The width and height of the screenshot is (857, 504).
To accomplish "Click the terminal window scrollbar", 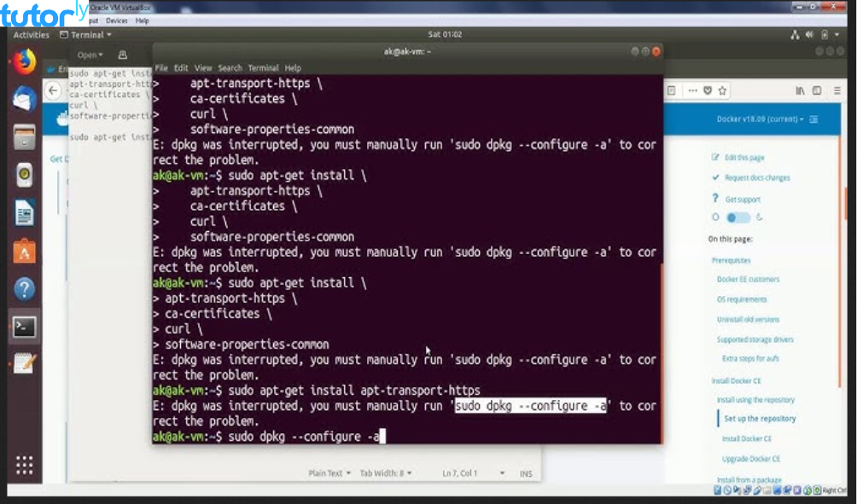I will [x=662, y=352].
